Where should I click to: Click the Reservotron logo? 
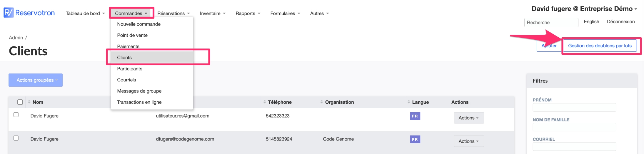coord(29,13)
